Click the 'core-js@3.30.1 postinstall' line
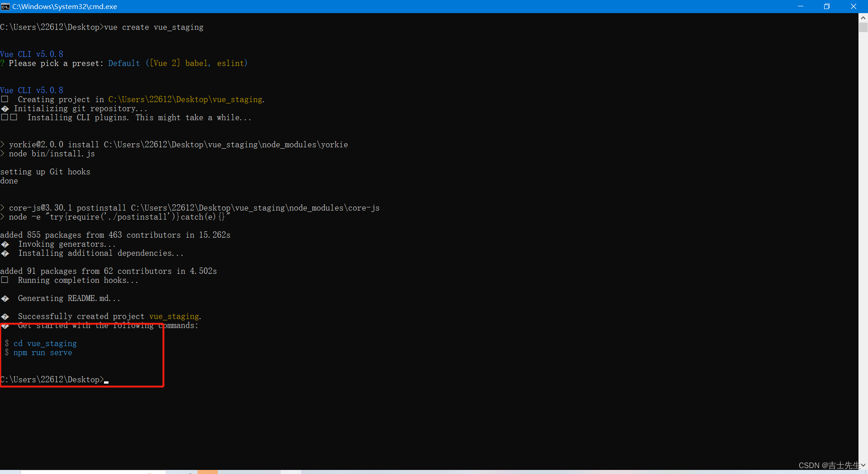The height and width of the screenshot is (474, 868). click(x=190, y=208)
